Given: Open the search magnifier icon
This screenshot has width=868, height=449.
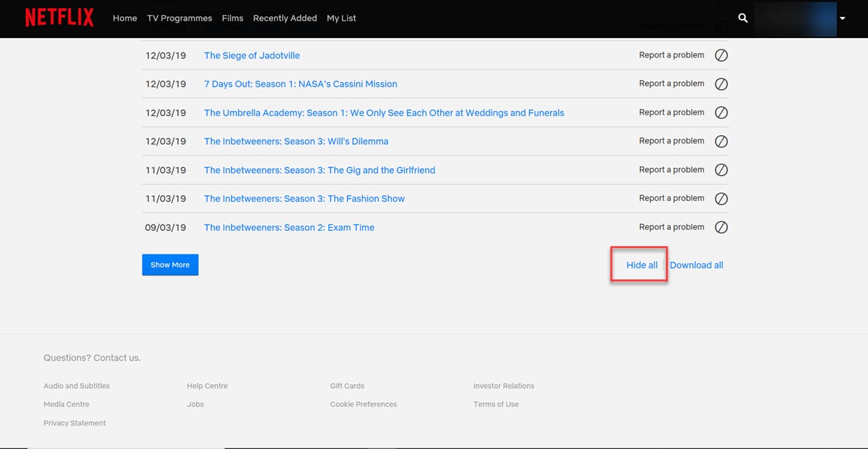Looking at the screenshot, I should (x=743, y=18).
